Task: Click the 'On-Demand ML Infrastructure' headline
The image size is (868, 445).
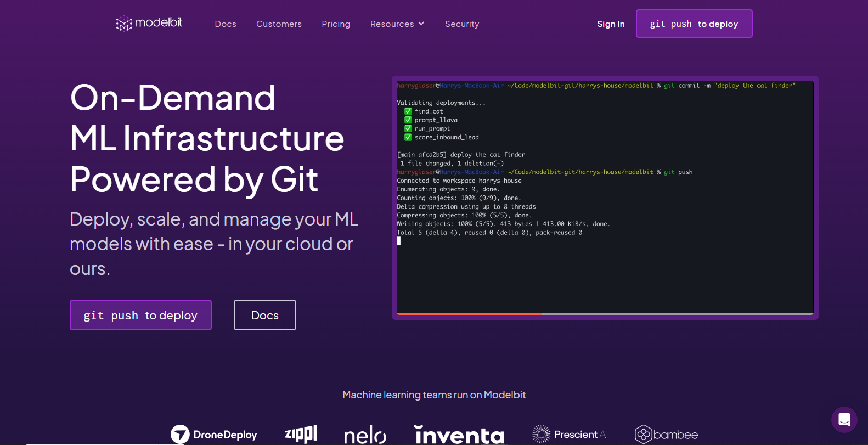Action: pos(207,138)
